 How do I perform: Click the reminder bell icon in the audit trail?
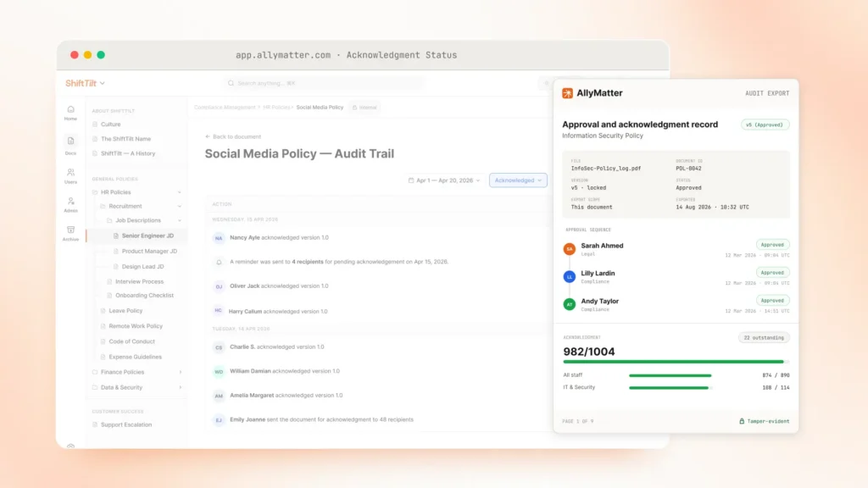tap(219, 263)
